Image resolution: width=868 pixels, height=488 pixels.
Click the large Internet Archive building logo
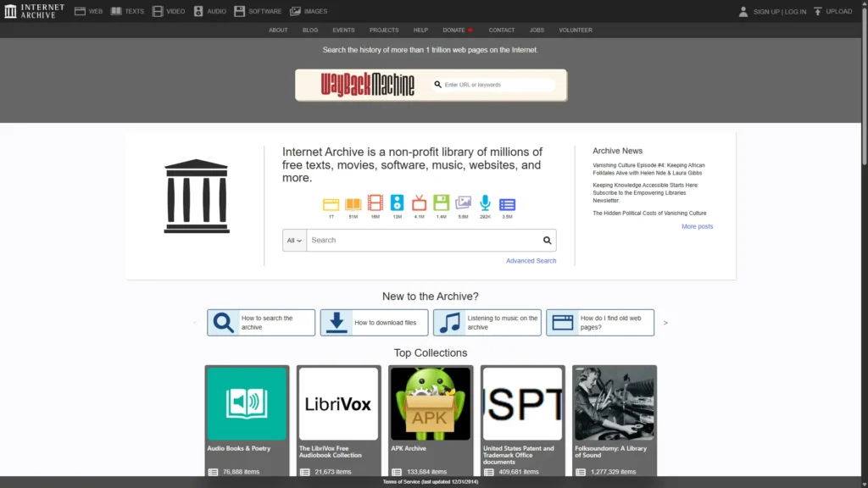197,196
